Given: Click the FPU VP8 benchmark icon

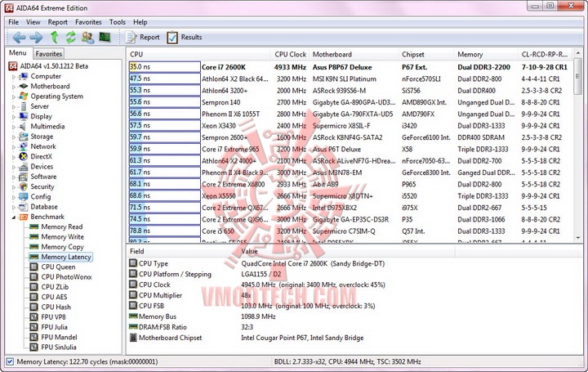Looking at the screenshot, I should 34,317.
